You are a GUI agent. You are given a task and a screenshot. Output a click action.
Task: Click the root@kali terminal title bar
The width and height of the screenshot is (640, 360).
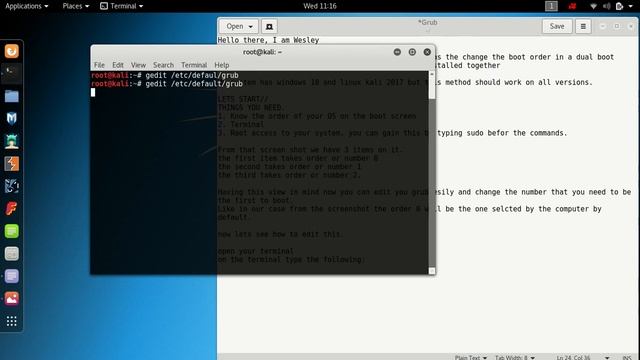tap(262, 52)
